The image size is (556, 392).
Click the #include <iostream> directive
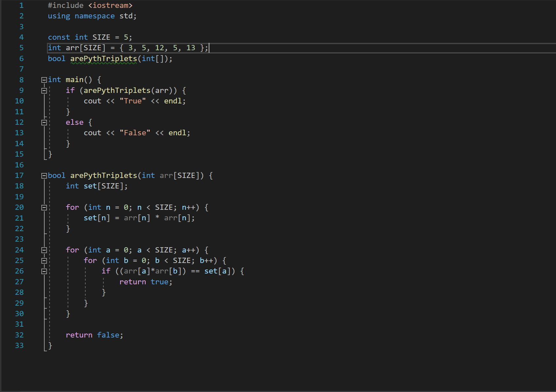coord(90,6)
